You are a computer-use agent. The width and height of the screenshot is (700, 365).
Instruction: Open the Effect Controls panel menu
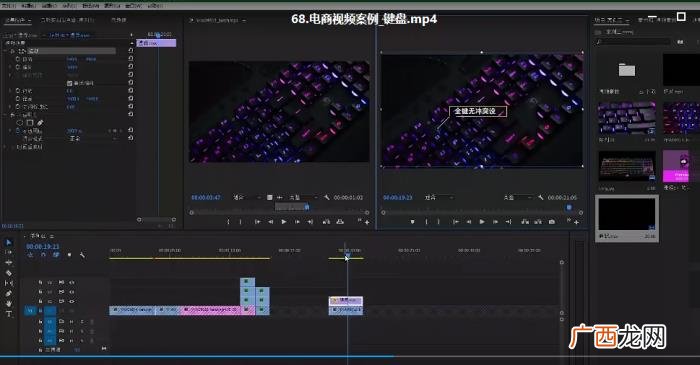pos(29,20)
